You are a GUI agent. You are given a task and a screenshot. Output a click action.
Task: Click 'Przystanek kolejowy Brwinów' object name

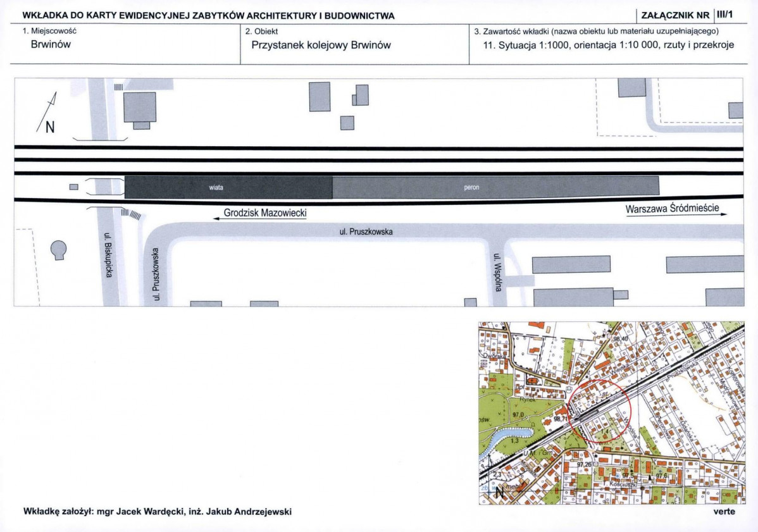tap(321, 45)
